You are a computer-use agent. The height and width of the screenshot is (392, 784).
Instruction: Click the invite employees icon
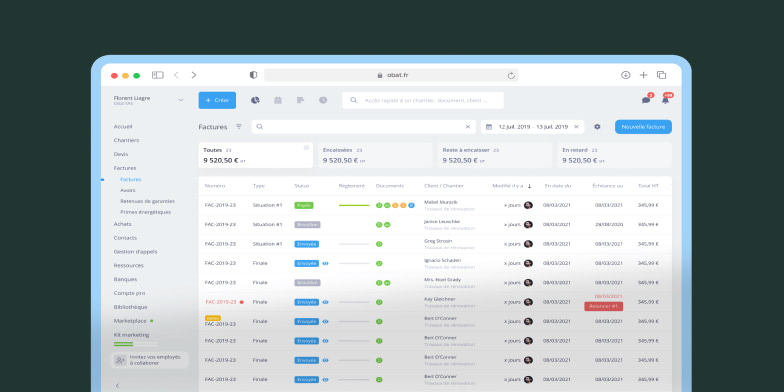point(120,360)
